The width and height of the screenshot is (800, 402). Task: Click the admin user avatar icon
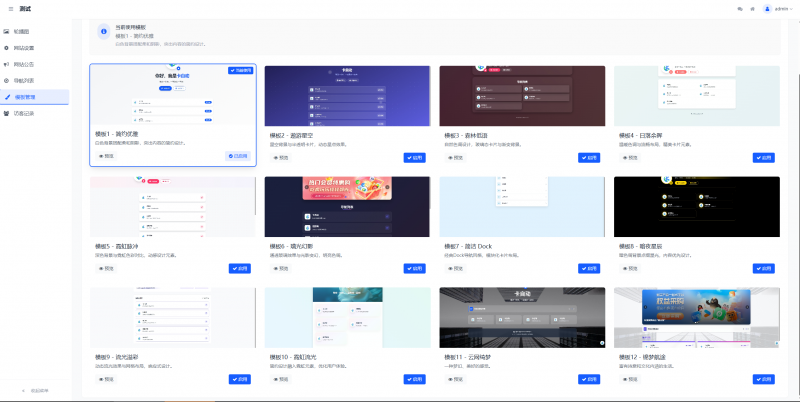(x=768, y=8)
